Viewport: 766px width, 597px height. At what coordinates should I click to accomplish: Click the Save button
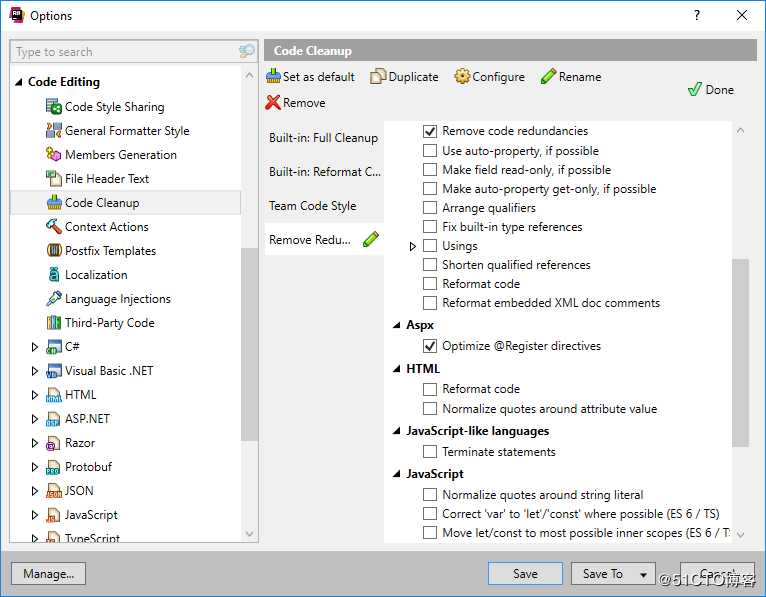(x=525, y=574)
